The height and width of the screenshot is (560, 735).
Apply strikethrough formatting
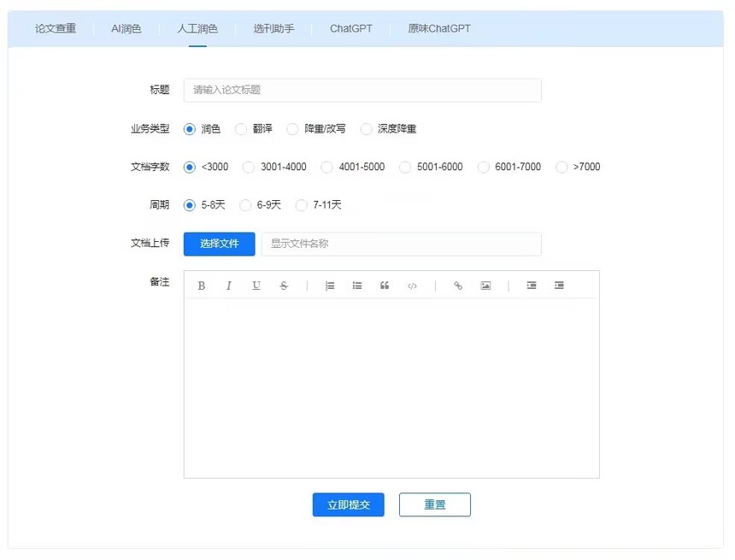[284, 286]
